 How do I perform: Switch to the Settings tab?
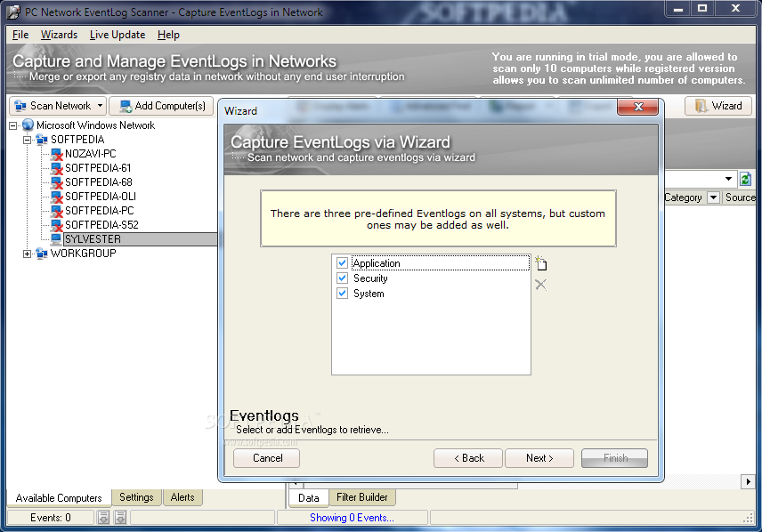pos(136,497)
